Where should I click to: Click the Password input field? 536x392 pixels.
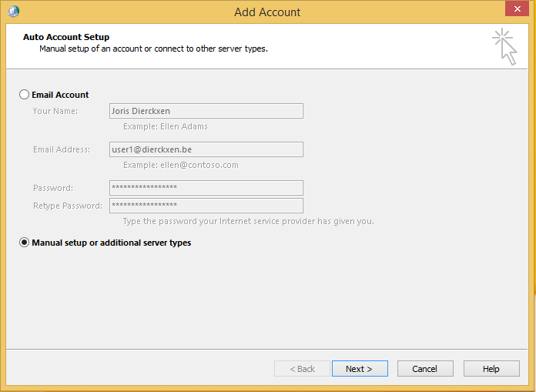206,188
